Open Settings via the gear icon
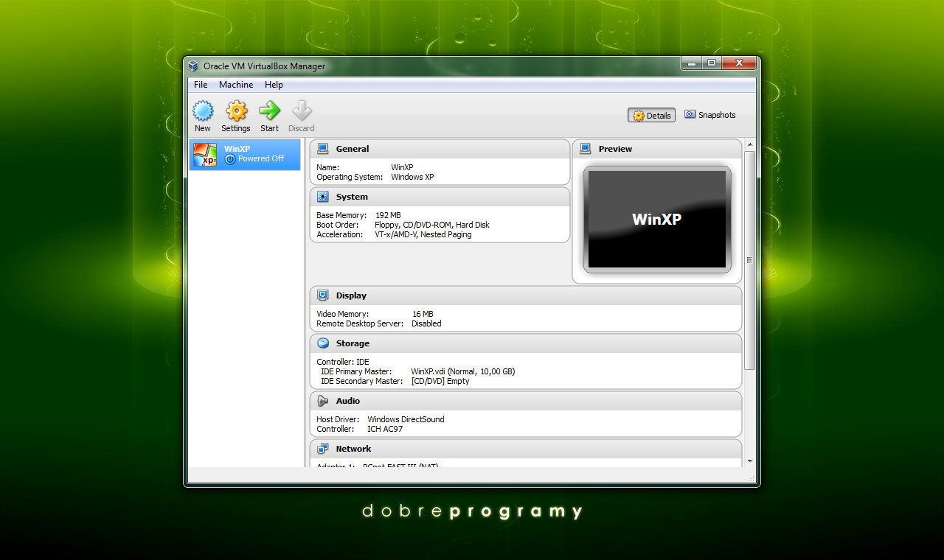The height and width of the screenshot is (560, 944). [x=236, y=111]
